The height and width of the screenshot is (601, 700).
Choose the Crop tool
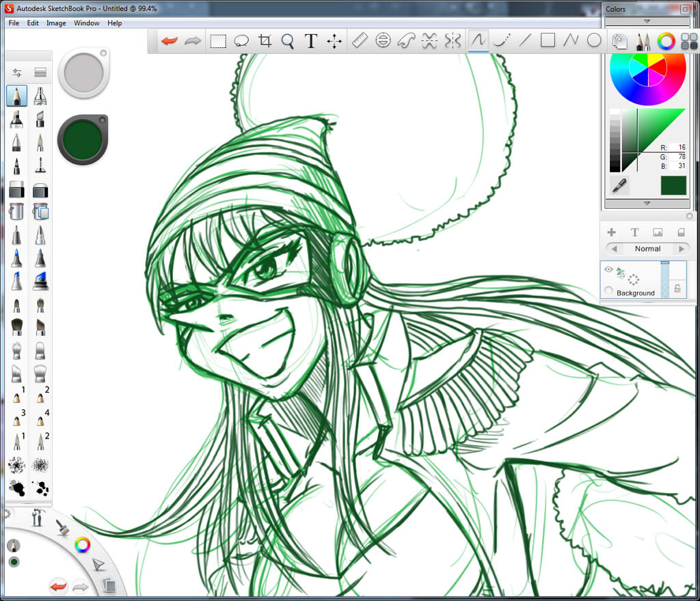265,41
